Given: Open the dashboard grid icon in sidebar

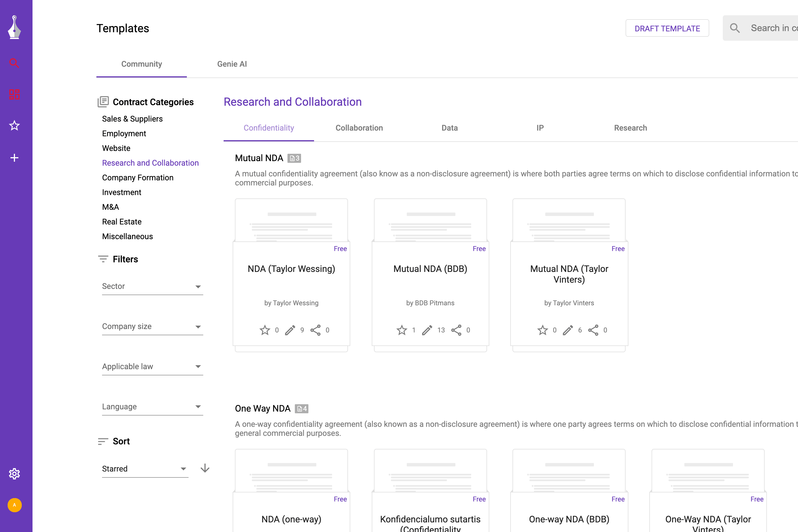Looking at the screenshot, I should (14, 94).
